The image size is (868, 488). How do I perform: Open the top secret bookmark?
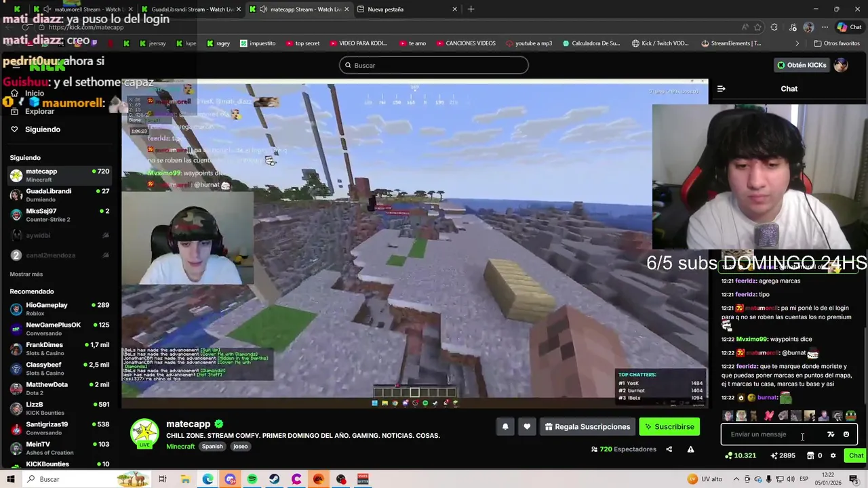coord(302,43)
